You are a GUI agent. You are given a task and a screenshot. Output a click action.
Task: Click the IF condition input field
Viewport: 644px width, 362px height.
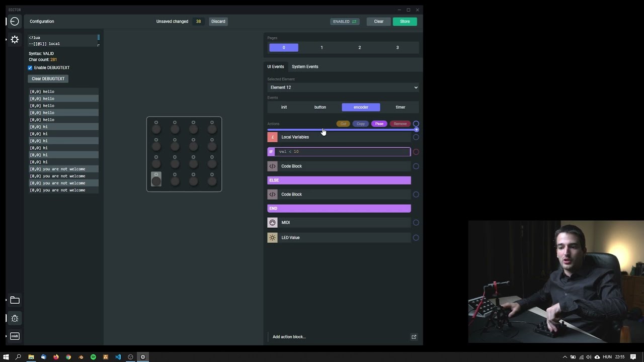343,151
